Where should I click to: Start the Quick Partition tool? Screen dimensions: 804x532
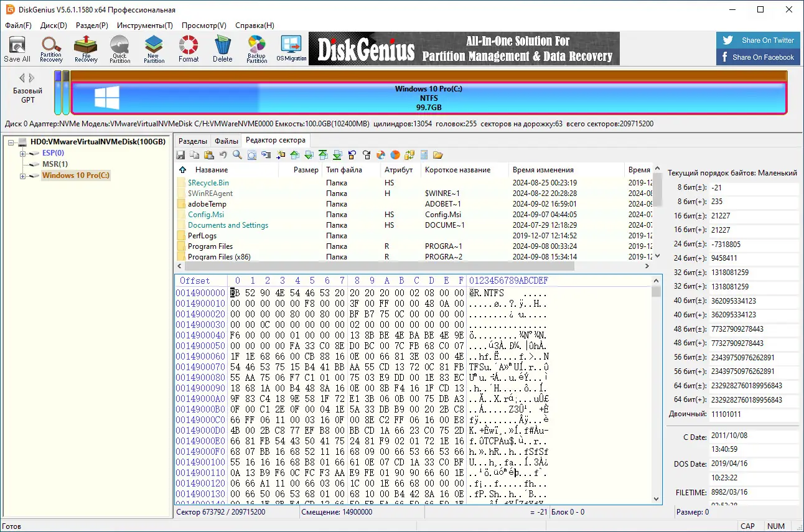click(x=119, y=49)
